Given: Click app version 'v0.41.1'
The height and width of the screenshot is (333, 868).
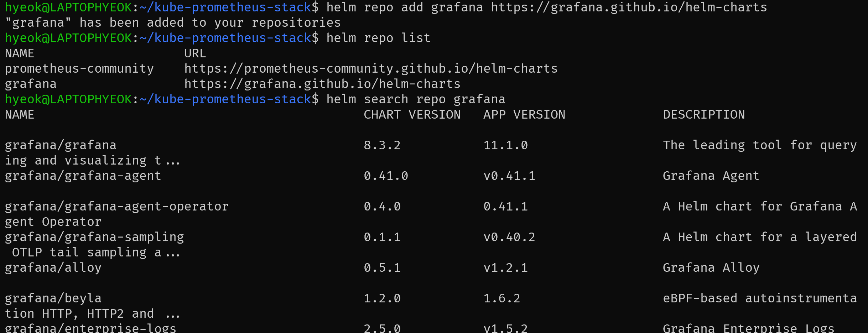Looking at the screenshot, I should coord(509,176).
